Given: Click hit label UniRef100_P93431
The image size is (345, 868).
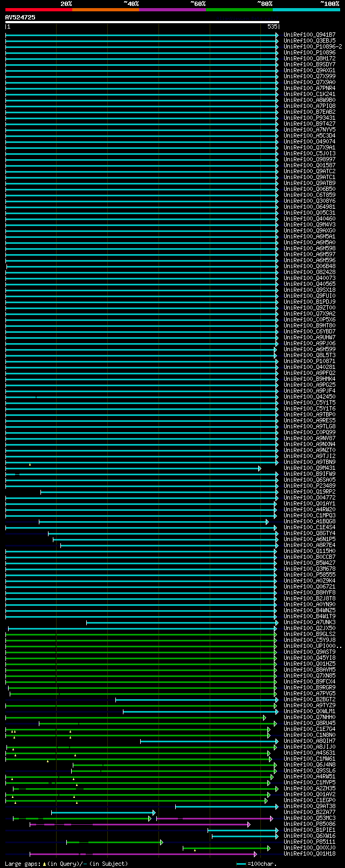Looking at the screenshot, I should 309,118.
